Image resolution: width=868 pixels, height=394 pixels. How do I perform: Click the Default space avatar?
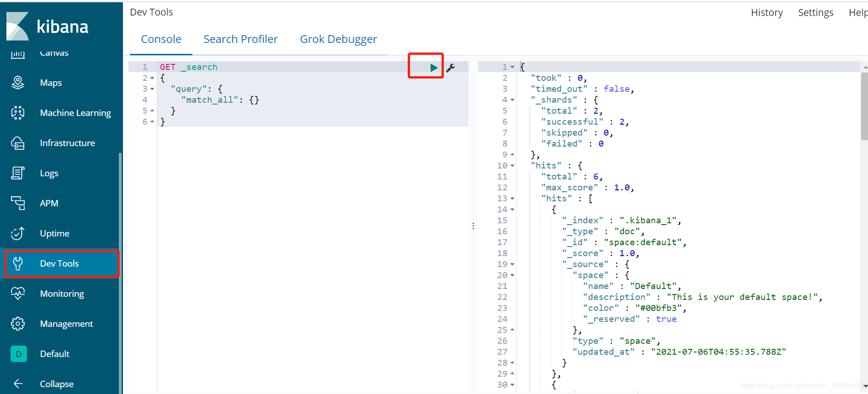tap(19, 354)
